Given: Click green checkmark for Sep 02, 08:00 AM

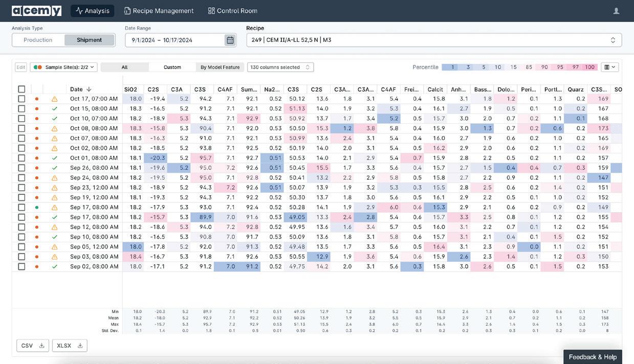Looking at the screenshot, I should (55, 266).
